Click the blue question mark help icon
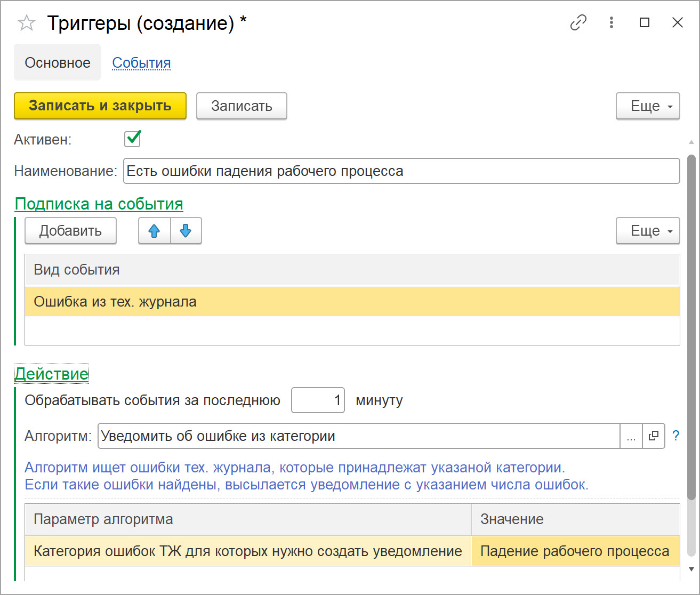 tap(676, 436)
